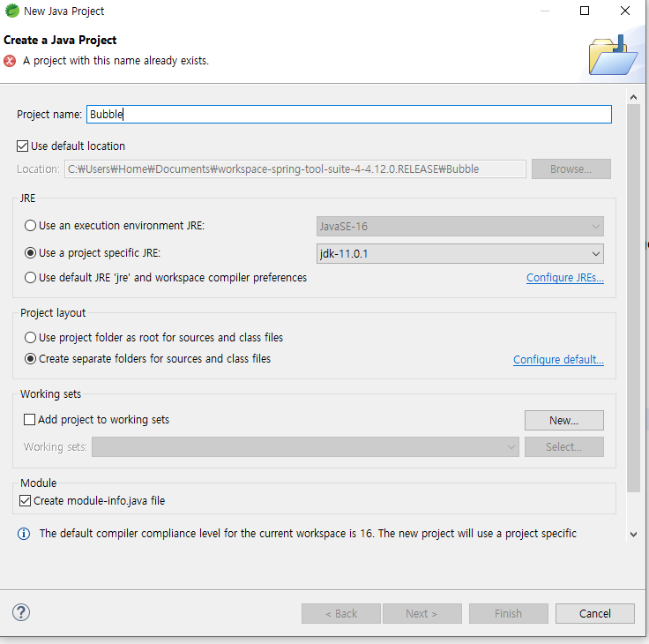649x644 pixels.
Task: Click the 'A project with this name already exists' text
Action: point(116,61)
